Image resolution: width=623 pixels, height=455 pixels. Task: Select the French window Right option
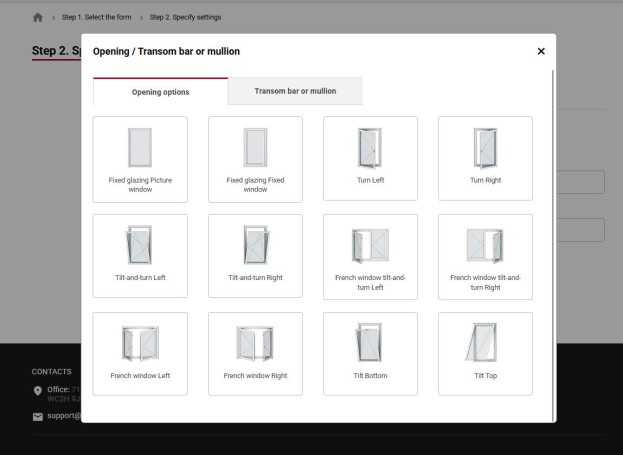click(x=255, y=353)
